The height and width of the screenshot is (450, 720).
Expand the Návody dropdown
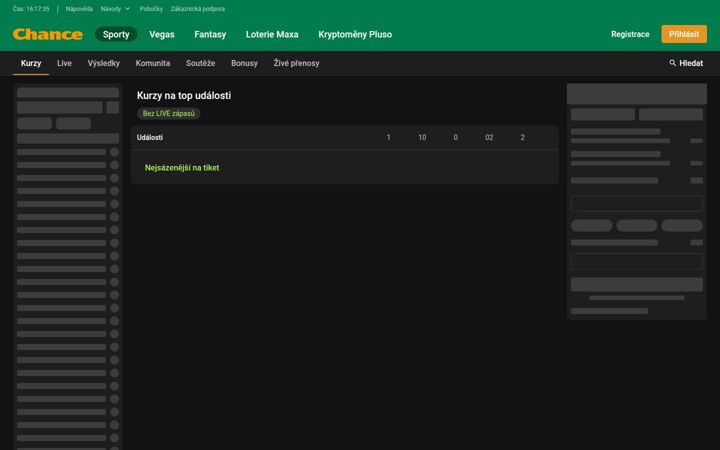(115, 9)
